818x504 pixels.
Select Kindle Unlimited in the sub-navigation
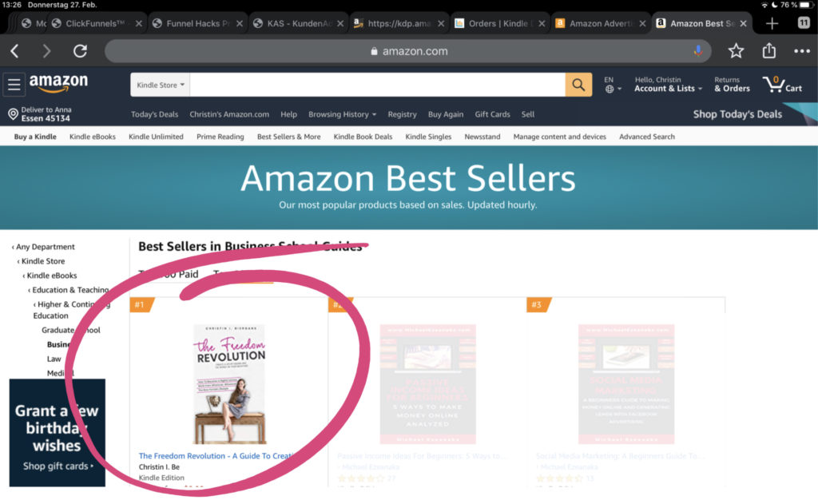tap(156, 137)
